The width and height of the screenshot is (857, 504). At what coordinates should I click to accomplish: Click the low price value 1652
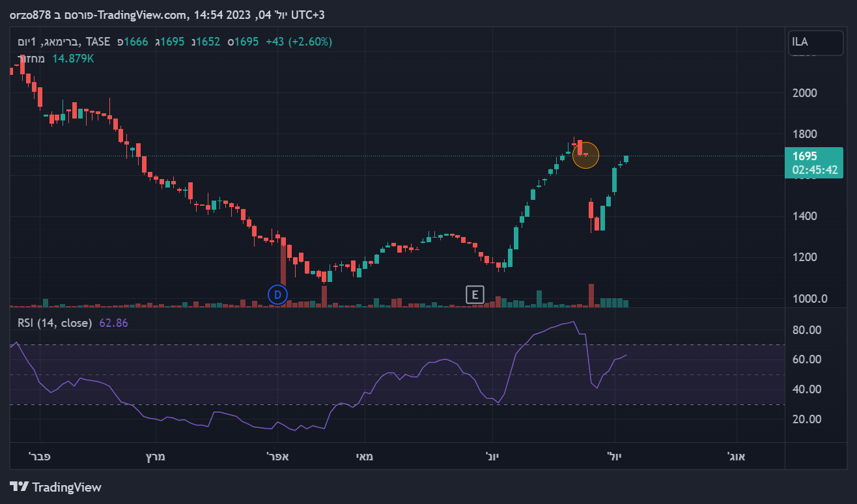click(x=208, y=42)
